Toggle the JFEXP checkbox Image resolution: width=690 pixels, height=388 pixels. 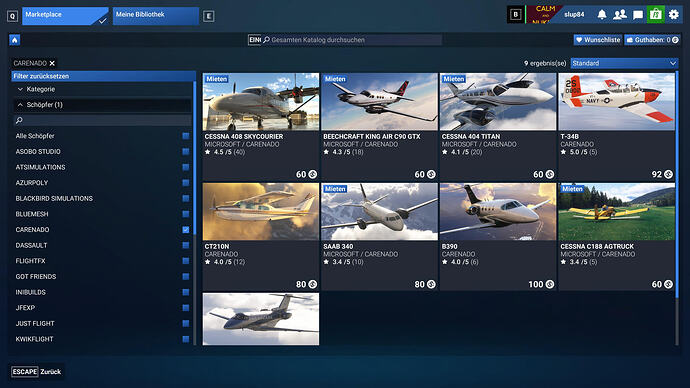186,307
